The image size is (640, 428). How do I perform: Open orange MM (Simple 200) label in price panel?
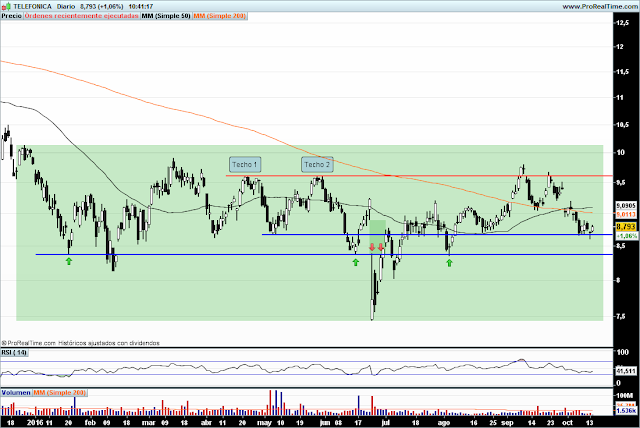coord(220,16)
